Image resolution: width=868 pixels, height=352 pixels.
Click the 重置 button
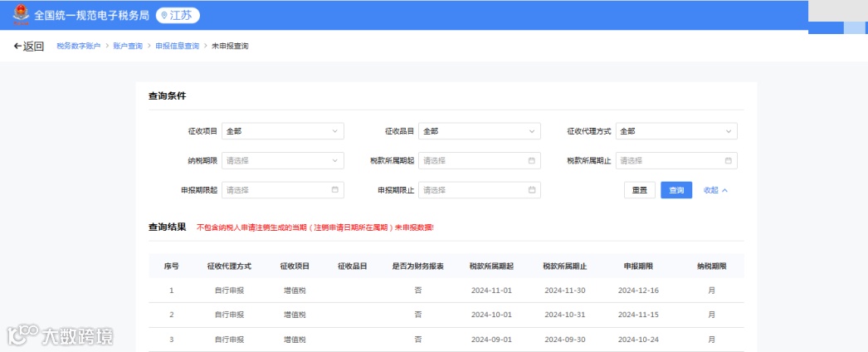pos(640,190)
